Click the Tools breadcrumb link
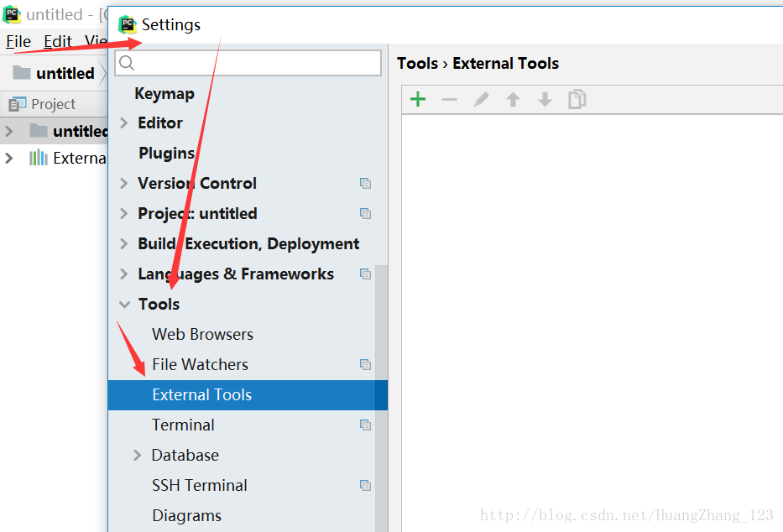The width and height of the screenshot is (783, 532). pos(417,64)
